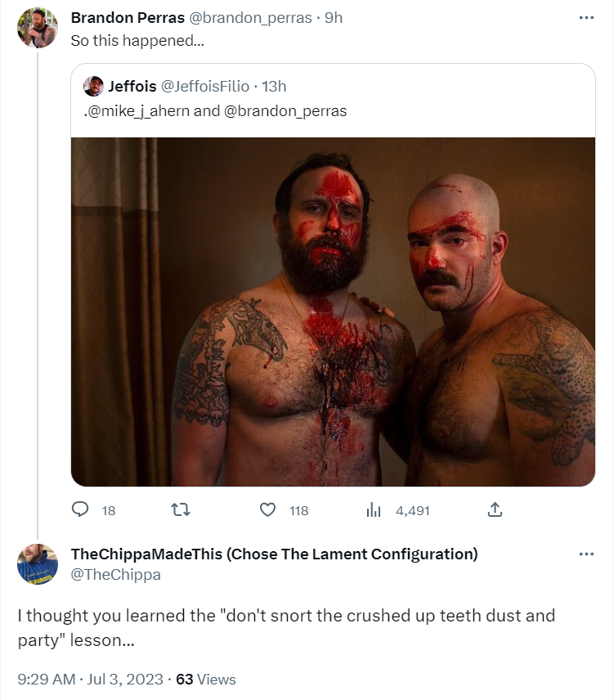Open more options on Brandon Perras tweet

586,18
